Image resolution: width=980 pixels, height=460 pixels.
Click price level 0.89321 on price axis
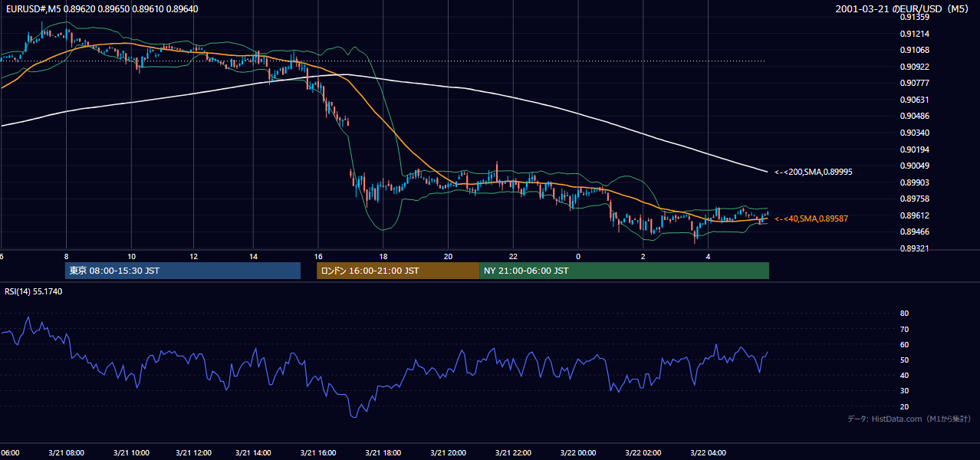915,248
